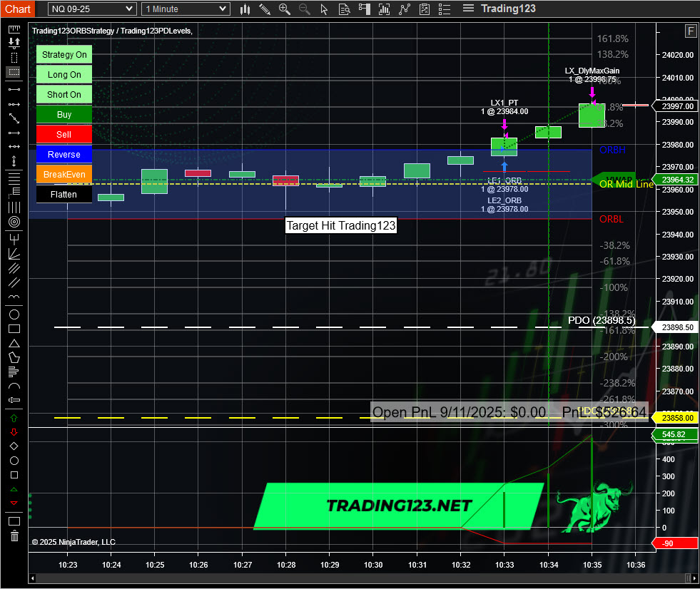Select the cursor pointer tool
This screenshot has width=700, height=589.
click(x=324, y=9)
